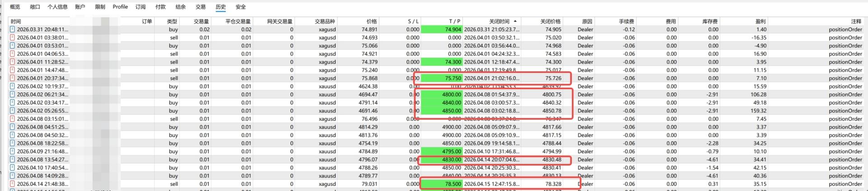868x191 pixels.
Task: Switch to the 敞口 tab
Action: (x=35, y=7)
